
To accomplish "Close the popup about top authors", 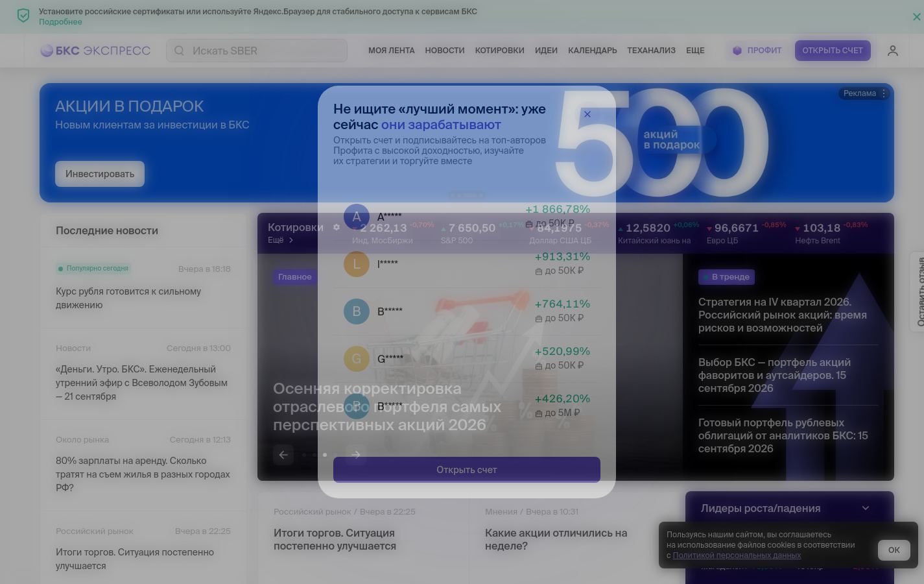I will [587, 114].
